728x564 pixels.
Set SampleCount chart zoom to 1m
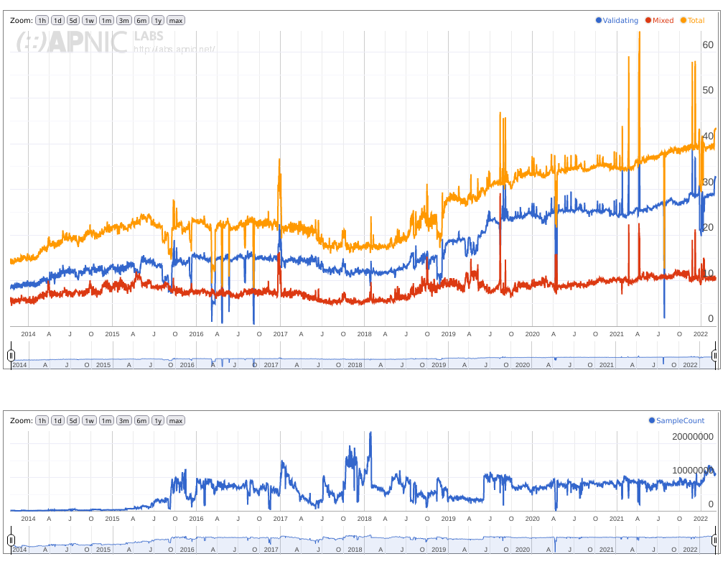click(x=107, y=421)
